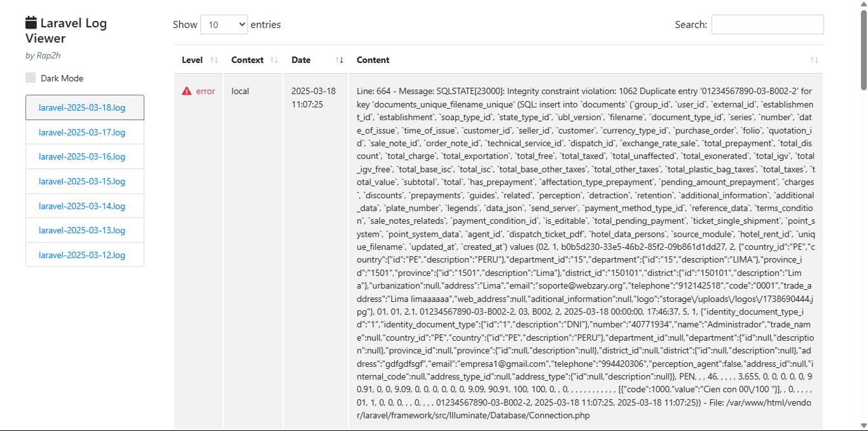The image size is (868, 431).
Task: Click the sort arrows next to Context header
Action: (x=273, y=60)
